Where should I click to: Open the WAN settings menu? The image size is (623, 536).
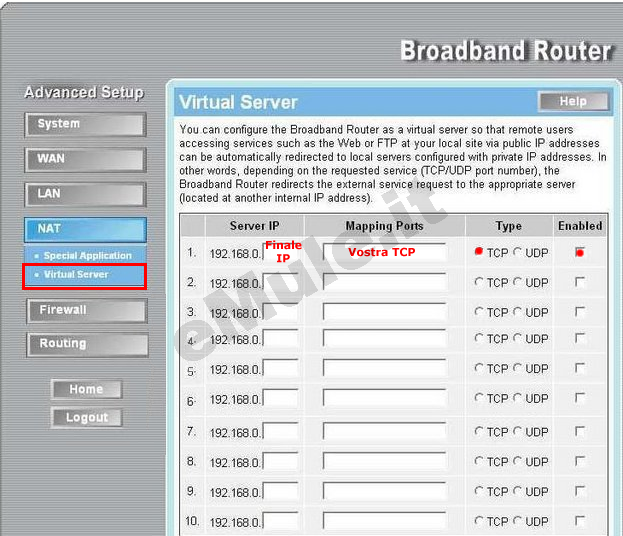pos(85,160)
